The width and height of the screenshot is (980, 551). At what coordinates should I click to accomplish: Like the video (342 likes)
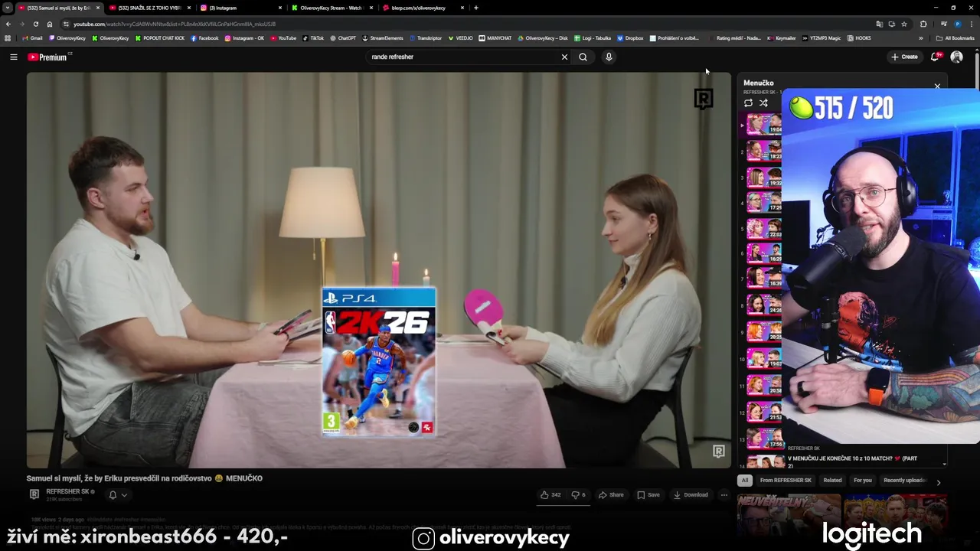[x=551, y=495]
